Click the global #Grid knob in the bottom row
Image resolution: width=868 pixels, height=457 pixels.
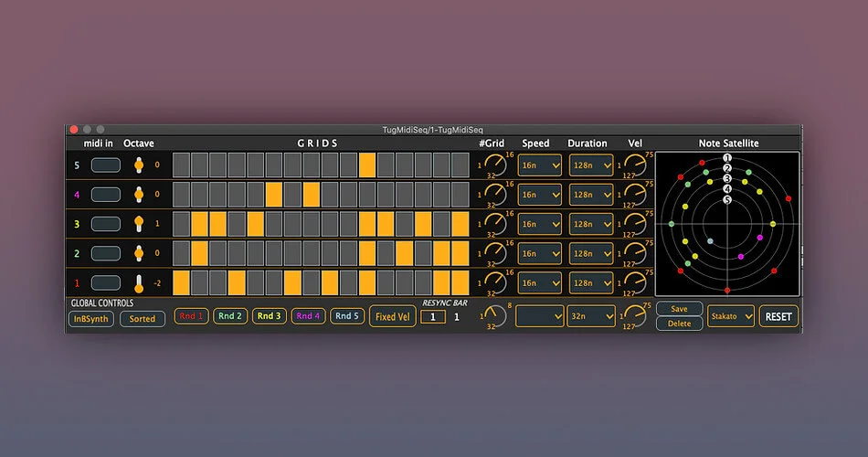click(495, 316)
